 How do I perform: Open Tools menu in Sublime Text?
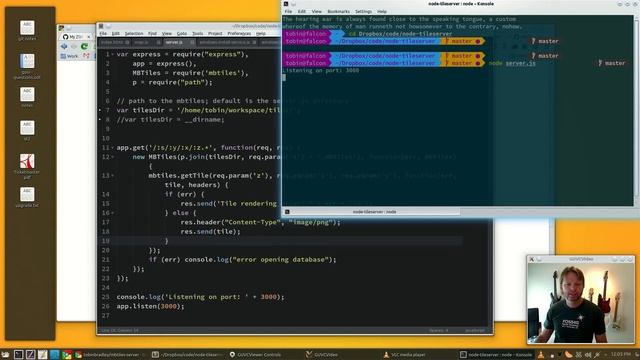pos(198,33)
